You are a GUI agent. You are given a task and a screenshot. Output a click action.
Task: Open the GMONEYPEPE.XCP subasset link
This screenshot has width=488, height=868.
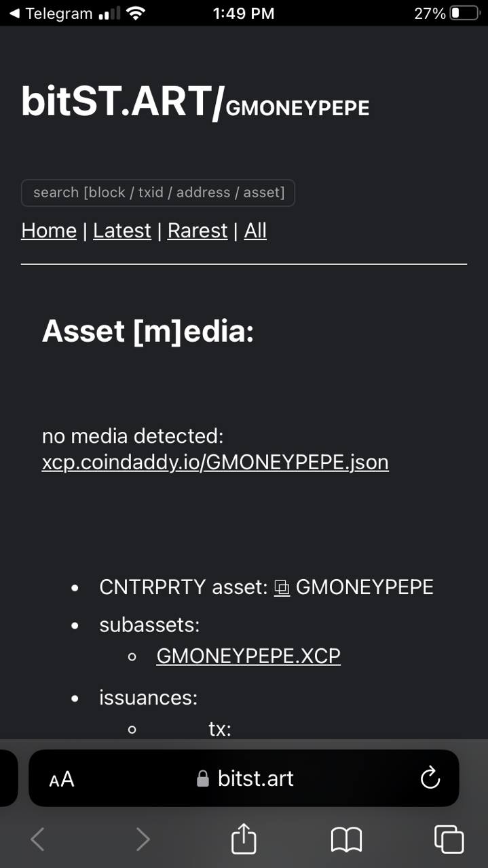coord(248,656)
